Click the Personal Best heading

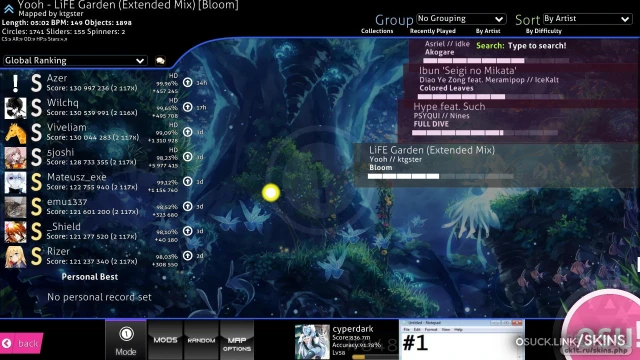point(90,277)
